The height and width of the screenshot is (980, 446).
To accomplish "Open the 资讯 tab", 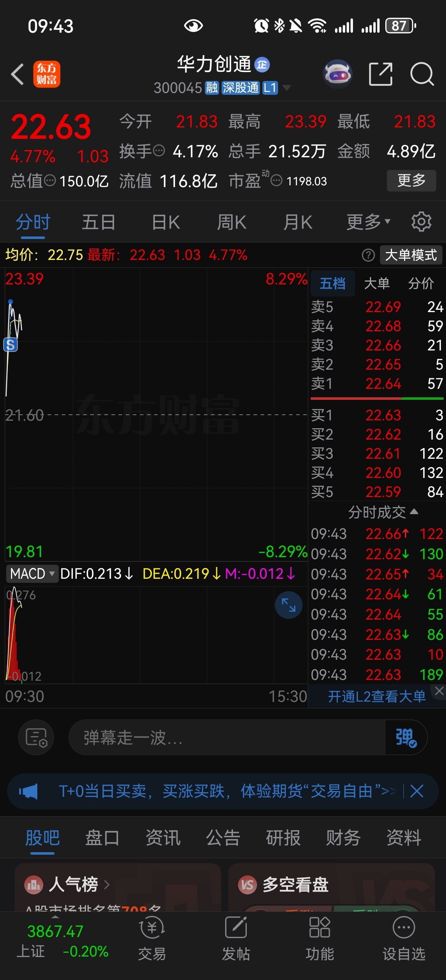I will tap(163, 837).
